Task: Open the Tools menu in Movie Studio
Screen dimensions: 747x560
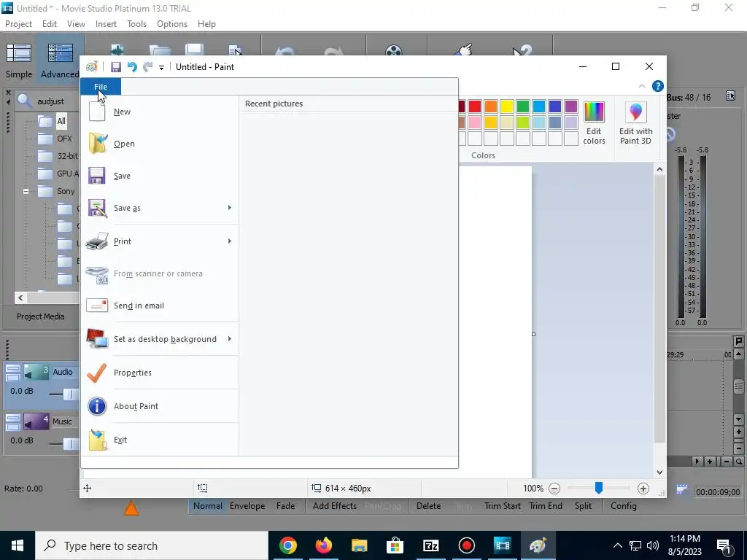Action: (136, 24)
